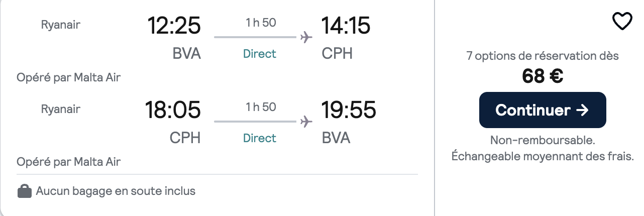Click the Direct label of the outbound flight
This screenshot has width=644, height=216.
click(260, 54)
